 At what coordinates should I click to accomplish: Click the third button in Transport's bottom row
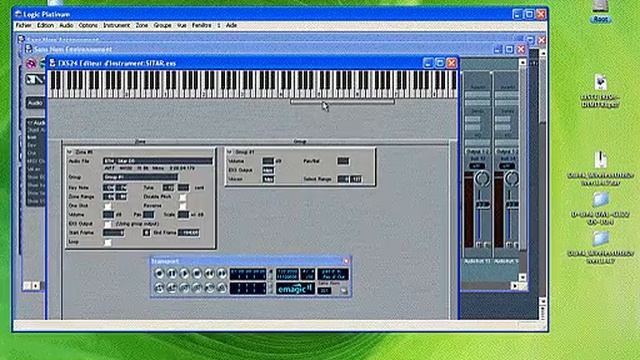click(184, 288)
